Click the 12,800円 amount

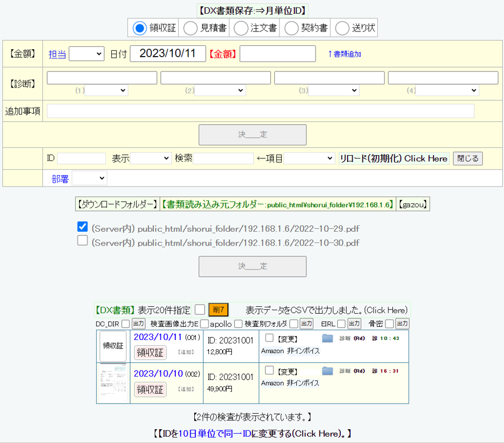(x=219, y=352)
